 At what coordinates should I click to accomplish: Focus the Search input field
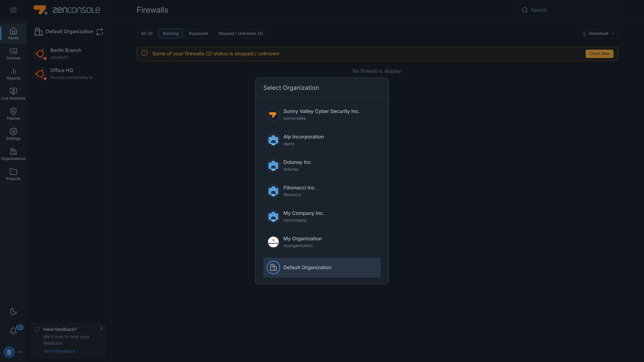tap(568, 10)
